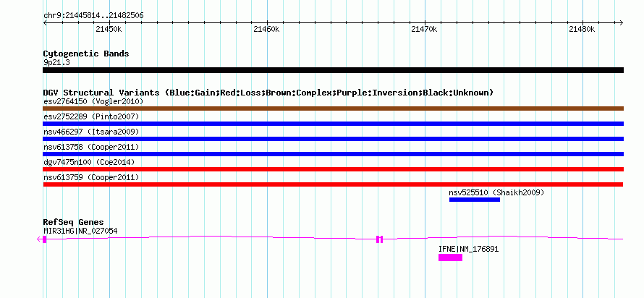This screenshot has height=298, width=644.
Task: Click the 21480k ruler tick label
Action: click(582, 29)
